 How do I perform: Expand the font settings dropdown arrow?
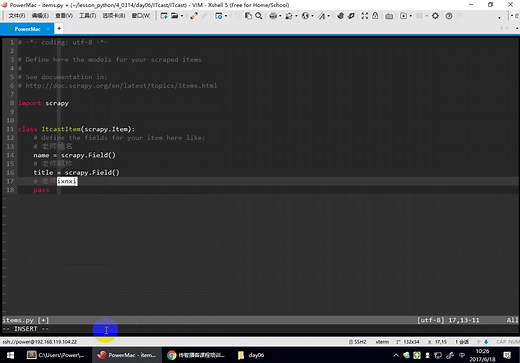coord(329,16)
